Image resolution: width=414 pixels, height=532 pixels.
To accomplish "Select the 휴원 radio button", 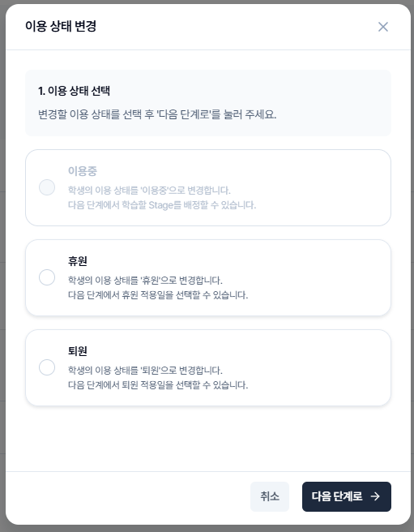I will (47, 277).
